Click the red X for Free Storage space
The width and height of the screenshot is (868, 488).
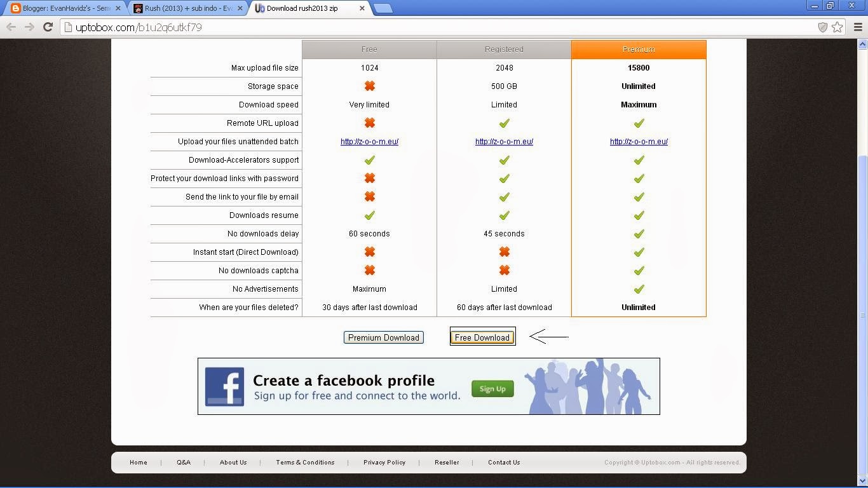[369, 86]
